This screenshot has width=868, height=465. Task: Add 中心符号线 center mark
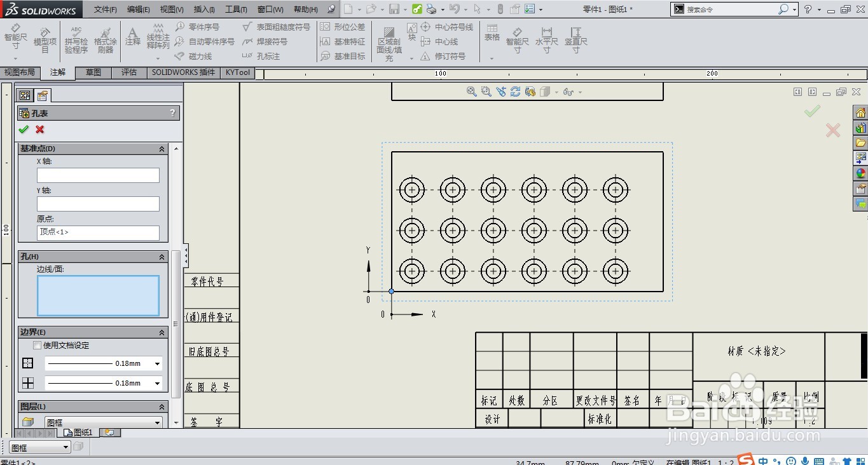pos(447,27)
